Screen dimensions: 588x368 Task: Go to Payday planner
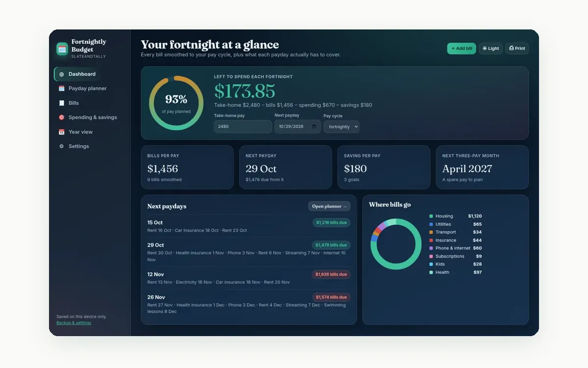[x=90, y=88]
